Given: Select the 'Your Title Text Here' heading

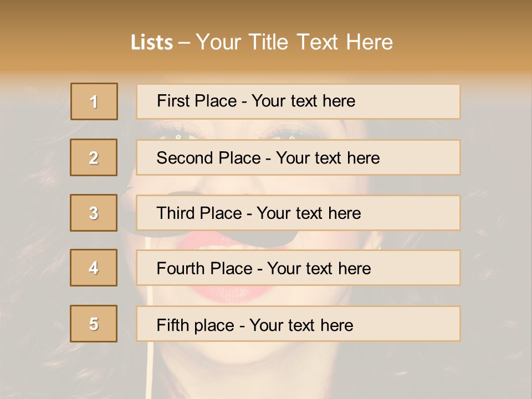Looking at the screenshot, I should (294, 42).
